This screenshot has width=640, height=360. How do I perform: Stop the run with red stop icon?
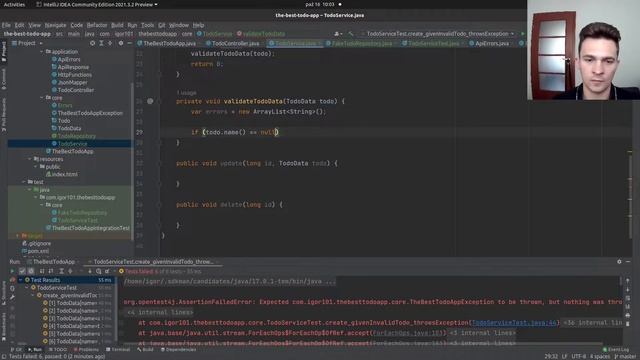pos(12,280)
